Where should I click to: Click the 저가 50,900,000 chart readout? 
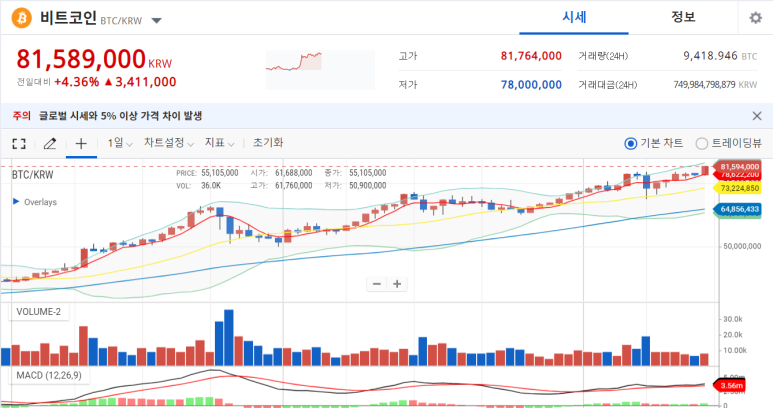[355, 186]
